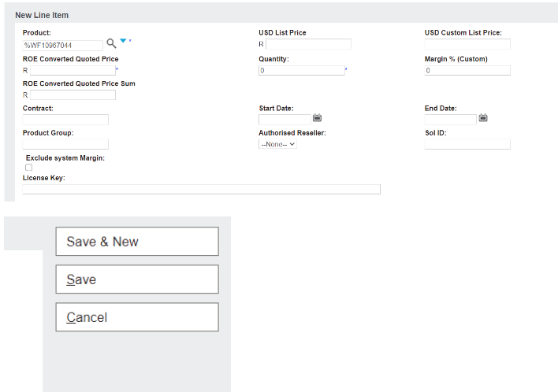The height and width of the screenshot is (392, 558).
Task: Select the Contract input field
Action: (x=65, y=120)
